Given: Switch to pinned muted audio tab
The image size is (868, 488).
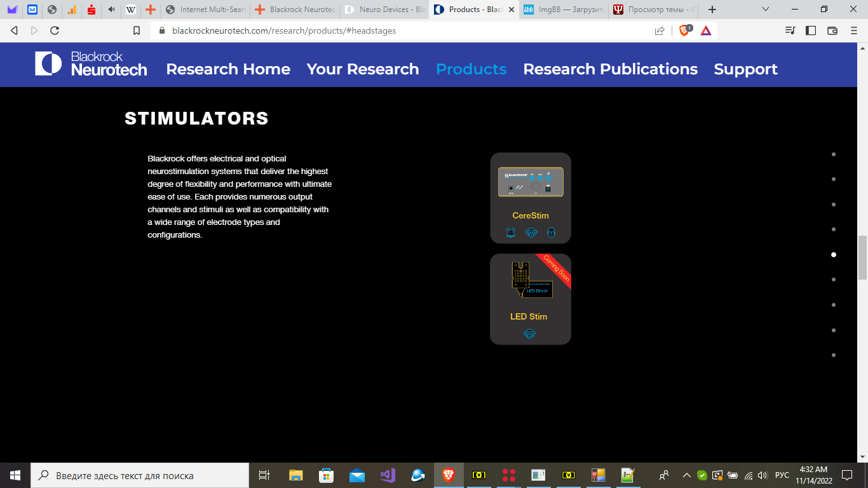Looking at the screenshot, I should pos(111,10).
